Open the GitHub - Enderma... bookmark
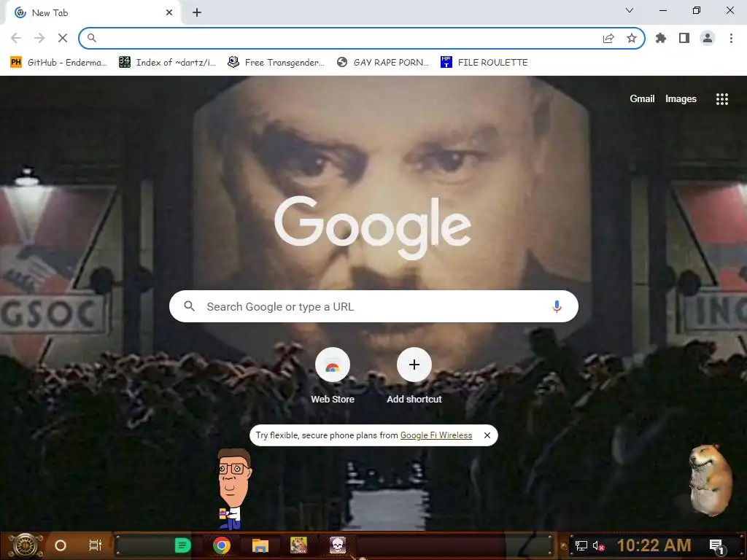Viewport: 747px width, 560px height. point(59,63)
